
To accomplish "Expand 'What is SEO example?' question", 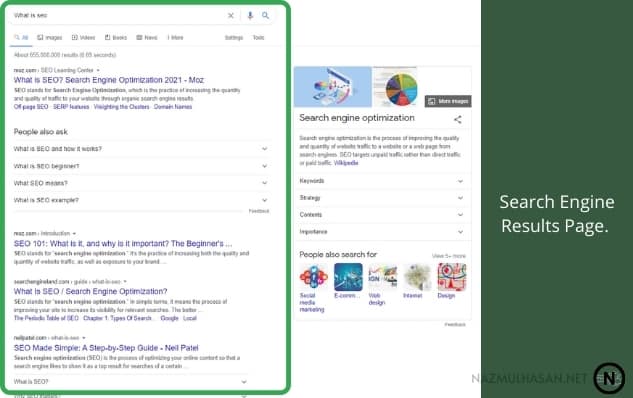I will click(141, 200).
